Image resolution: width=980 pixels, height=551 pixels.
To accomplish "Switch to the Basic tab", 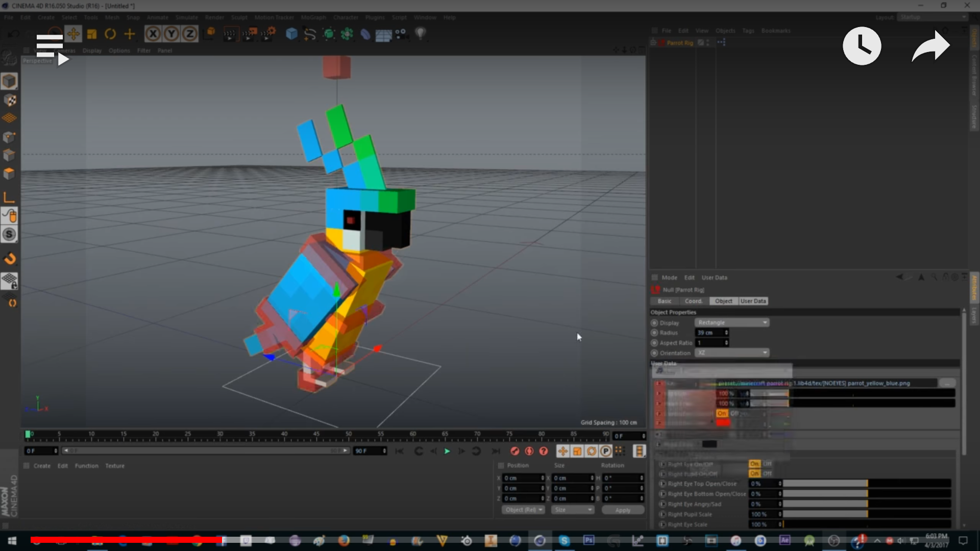I will click(x=665, y=301).
